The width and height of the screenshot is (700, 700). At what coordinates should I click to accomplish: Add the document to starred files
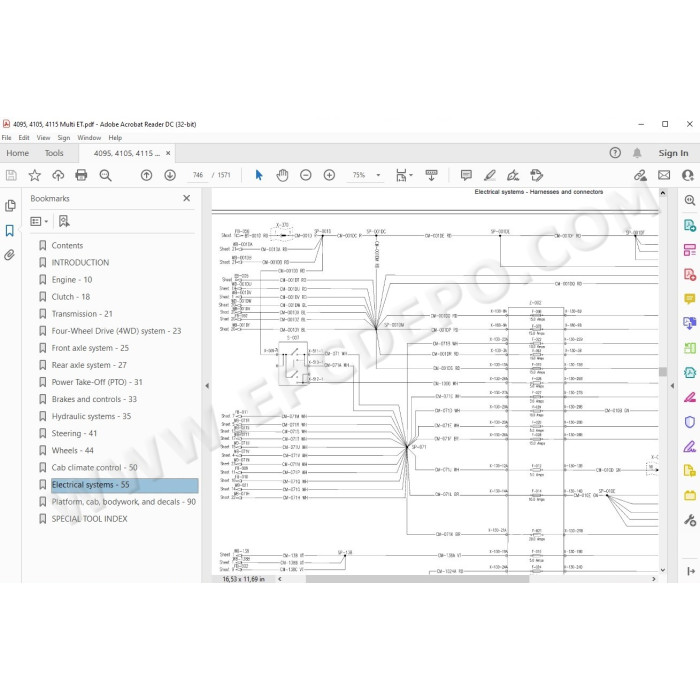(x=34, y=175)
